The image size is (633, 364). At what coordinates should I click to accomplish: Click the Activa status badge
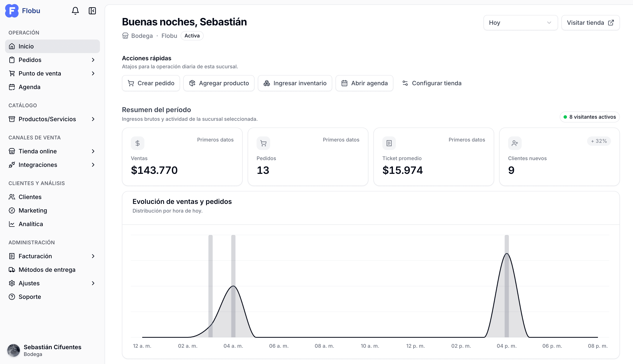coord(192,36)
